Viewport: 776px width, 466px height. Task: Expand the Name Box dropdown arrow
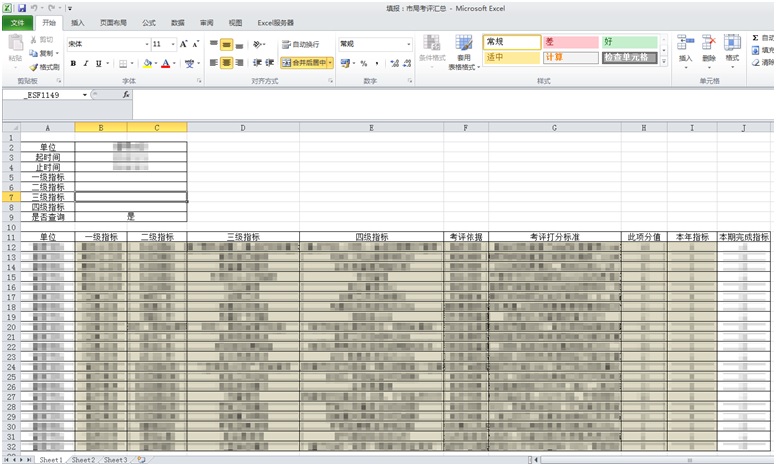(x=85, y=95)
